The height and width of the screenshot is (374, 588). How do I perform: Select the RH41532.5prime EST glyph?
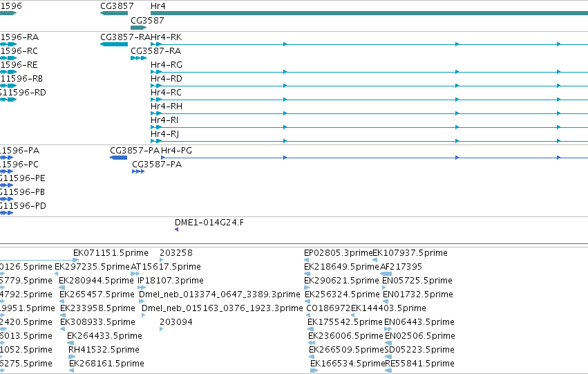(x=72, y=357)
